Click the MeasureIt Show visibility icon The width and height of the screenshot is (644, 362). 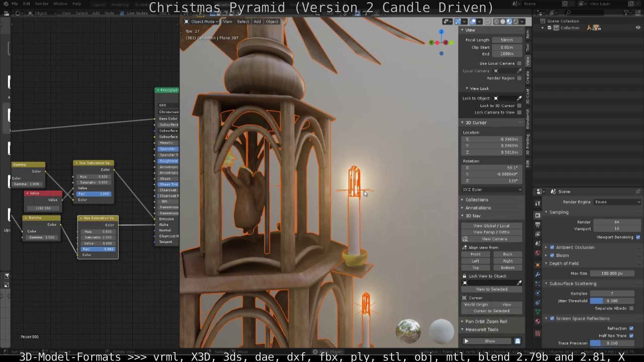coord(518,341)
